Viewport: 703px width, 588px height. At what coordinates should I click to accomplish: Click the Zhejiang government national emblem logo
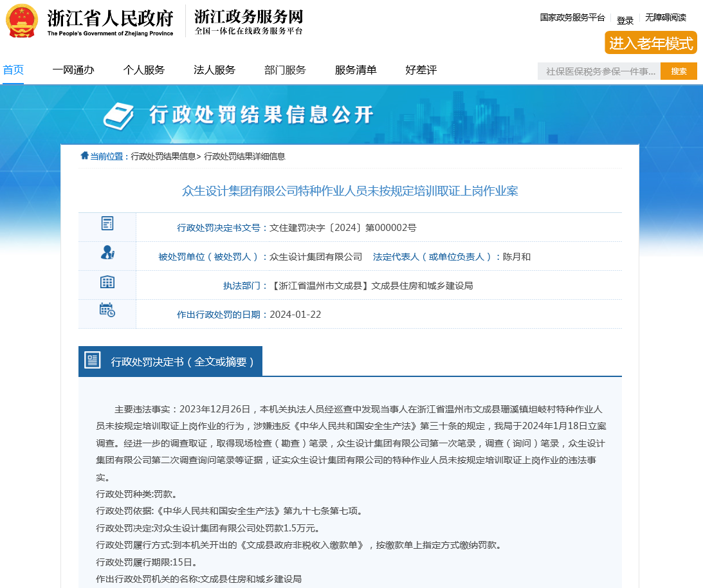[x=22, y=21]
